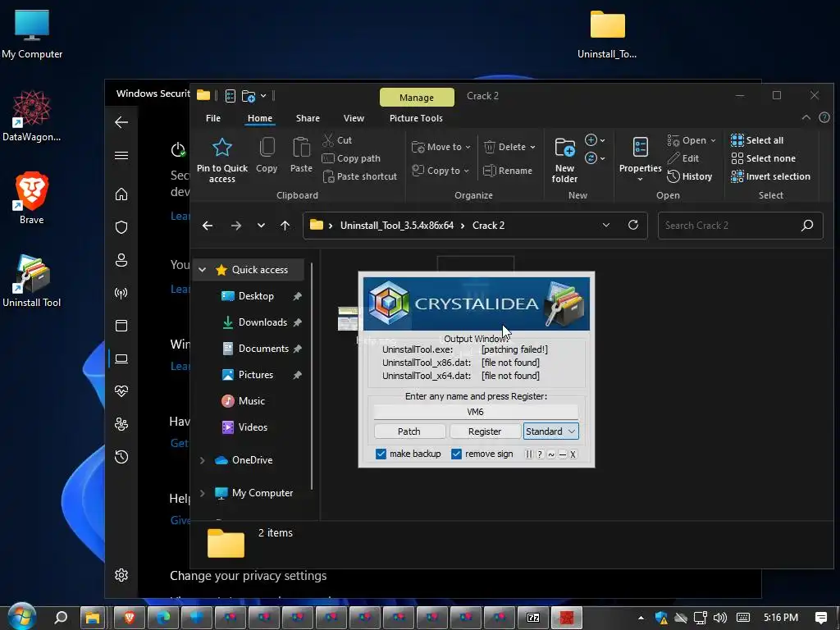Image resolution: width=840 pixels, height=630 pixels.
Task: Click the Windows Start button
Action: pos(21,617)
